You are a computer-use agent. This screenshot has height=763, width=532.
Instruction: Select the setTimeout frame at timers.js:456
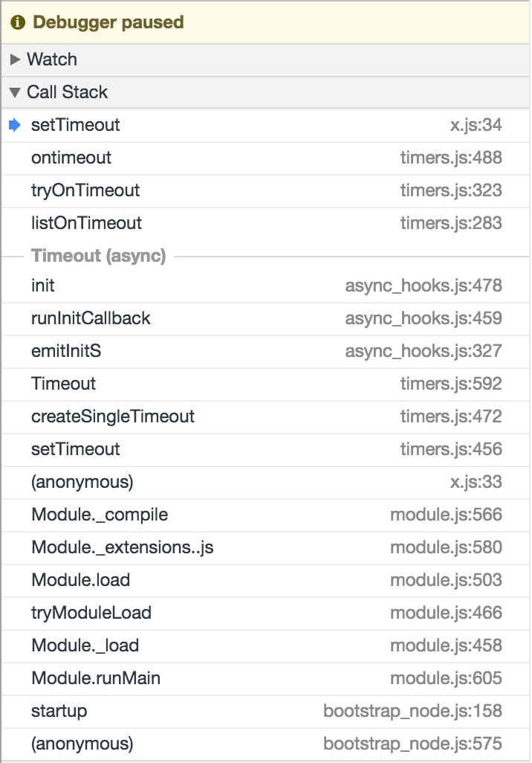pyautogui.click(x=265, y=449)
